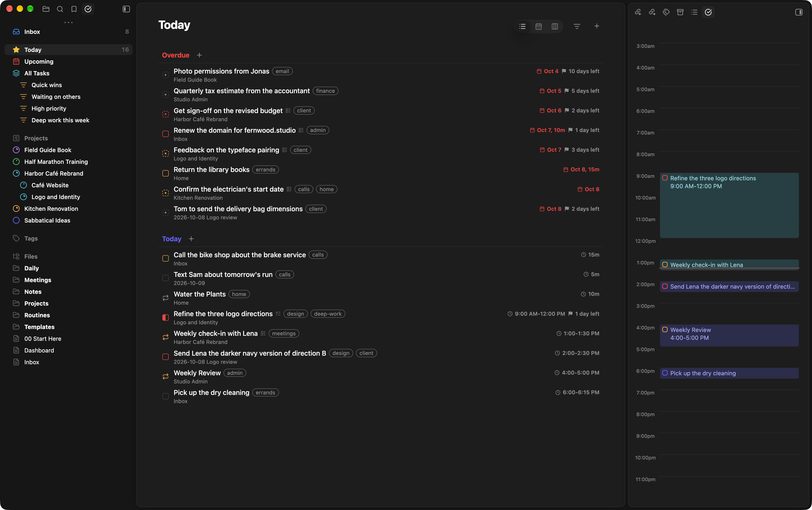812x510 pixels.
Task: Check off Pick up the dry cleaning task
Action: 166,396
